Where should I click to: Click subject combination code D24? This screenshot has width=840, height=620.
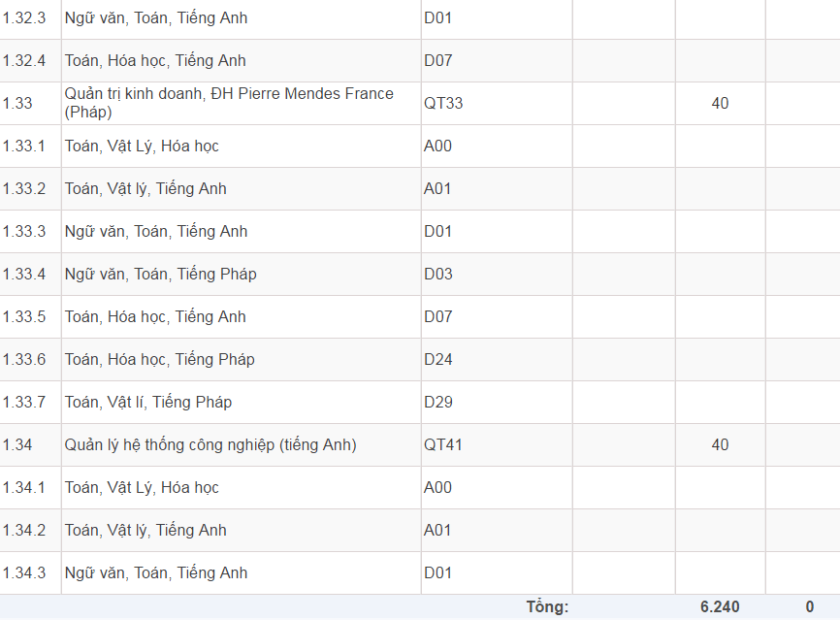438,360
